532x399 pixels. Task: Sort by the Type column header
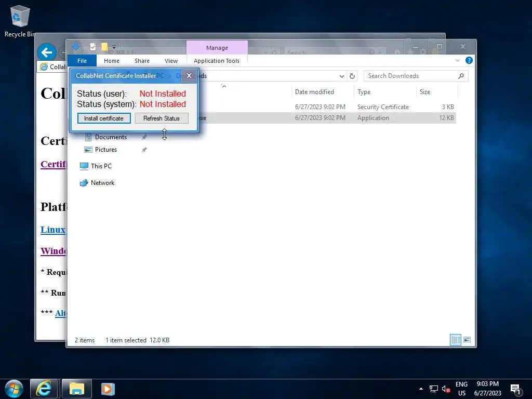364,92
